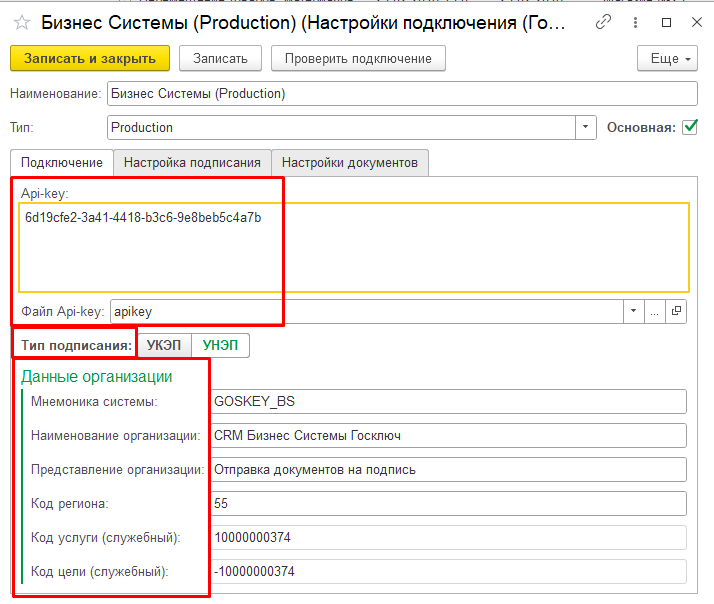The image size is (714, 604).
Task: Click into the Api-key text area
Action: click(354, 247)
